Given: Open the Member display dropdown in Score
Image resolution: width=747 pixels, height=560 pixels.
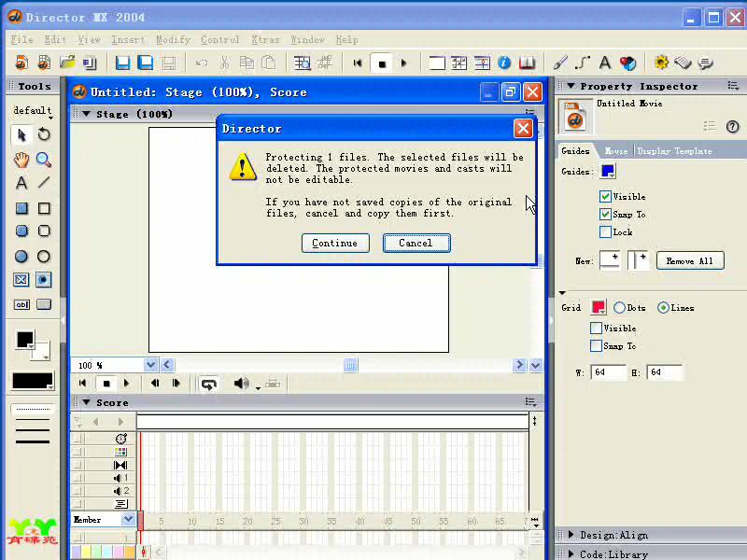Looking at the screenshot, I should [x=128, y=519].
